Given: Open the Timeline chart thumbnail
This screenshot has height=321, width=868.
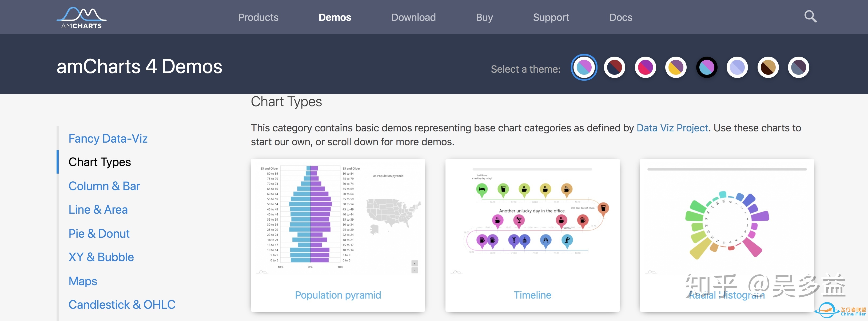Looking at the screenshot, I should (x=532, y=219).
